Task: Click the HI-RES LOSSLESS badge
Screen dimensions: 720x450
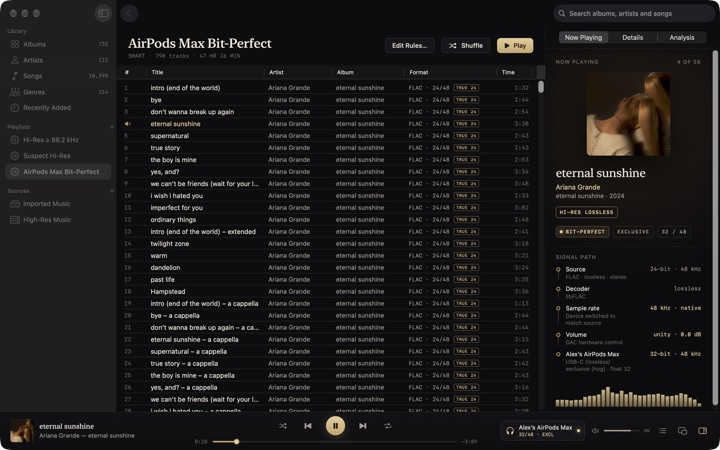Action: [586, 212]
